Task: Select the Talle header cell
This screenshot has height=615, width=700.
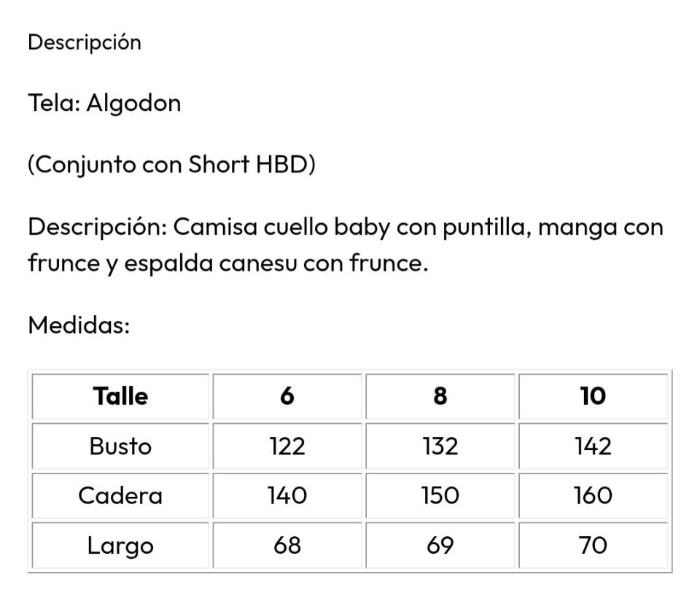Action: [x=120, y=397]
